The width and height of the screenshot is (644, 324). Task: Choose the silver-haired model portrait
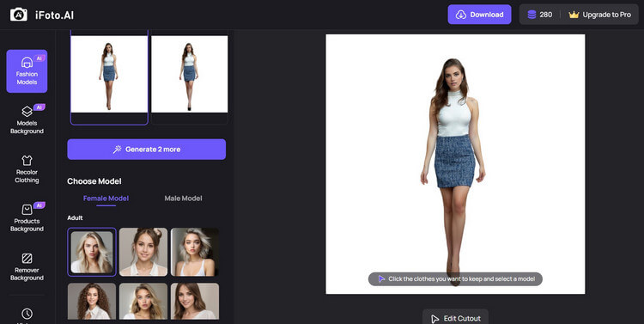[x=195, y=252]
